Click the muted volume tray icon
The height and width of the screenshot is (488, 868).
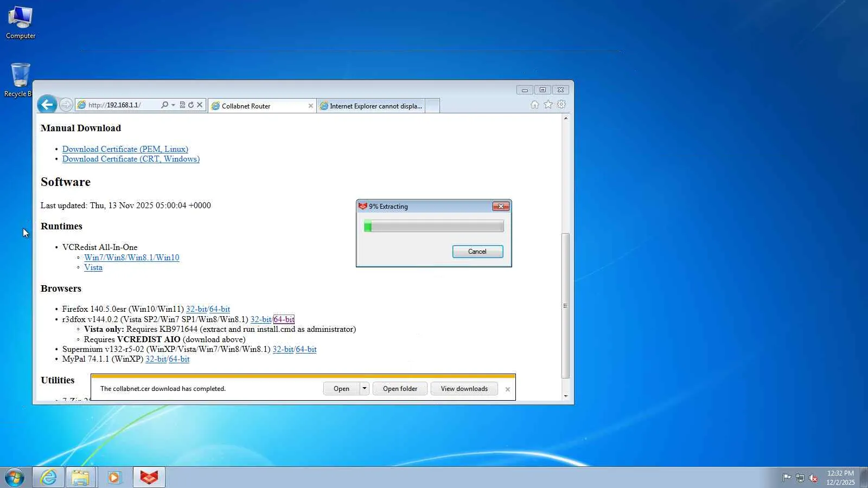click(x=813, y=478)
